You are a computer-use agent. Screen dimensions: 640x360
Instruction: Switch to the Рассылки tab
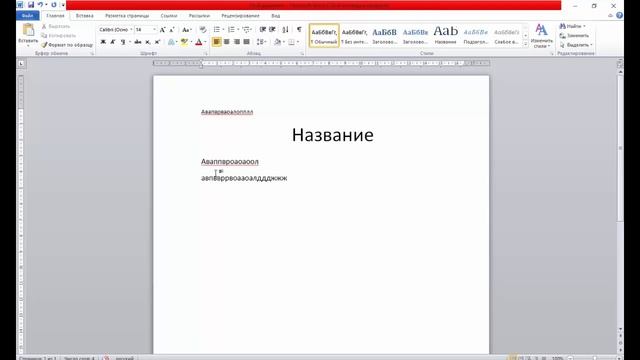click(199, 16)
